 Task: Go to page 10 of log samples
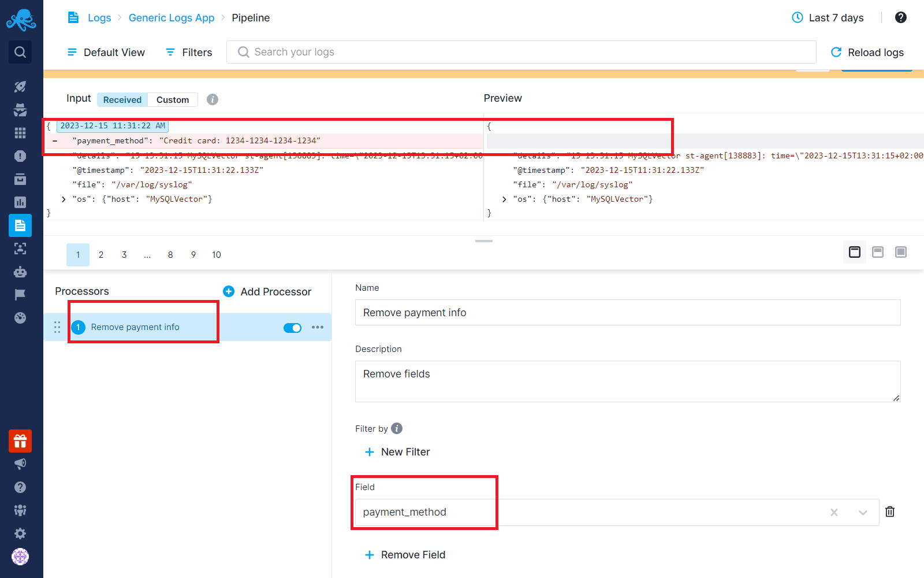pyautogui.click(x=217, y=255)
